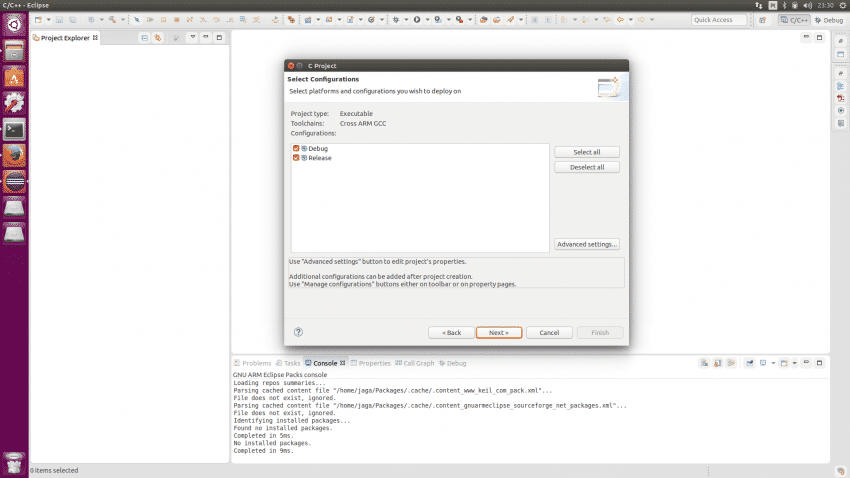Click the Eclipse icon in launcher
Screen dimensions: 850x478
tap(14, 182)
